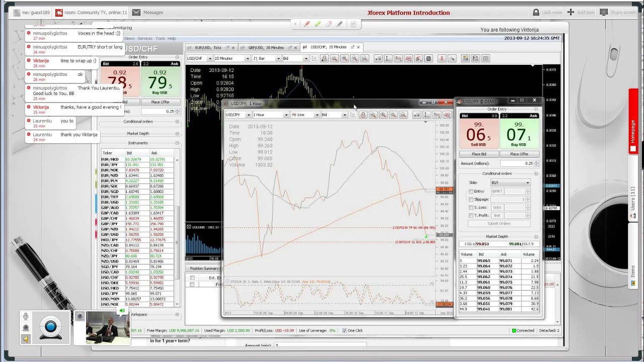Click zoom out magnifier on USD/CHF chart toolbar

(x=355, y=58)
